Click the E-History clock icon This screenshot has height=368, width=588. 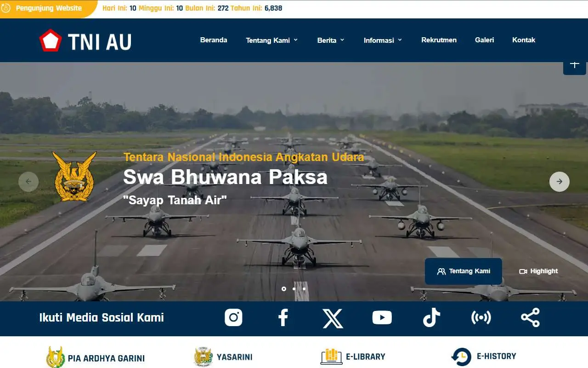click(x=461, y=356)
